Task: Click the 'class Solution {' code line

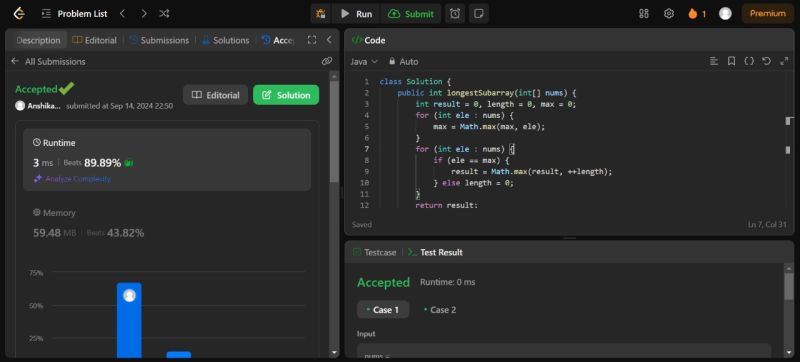Action: click(x=416, y=82)
